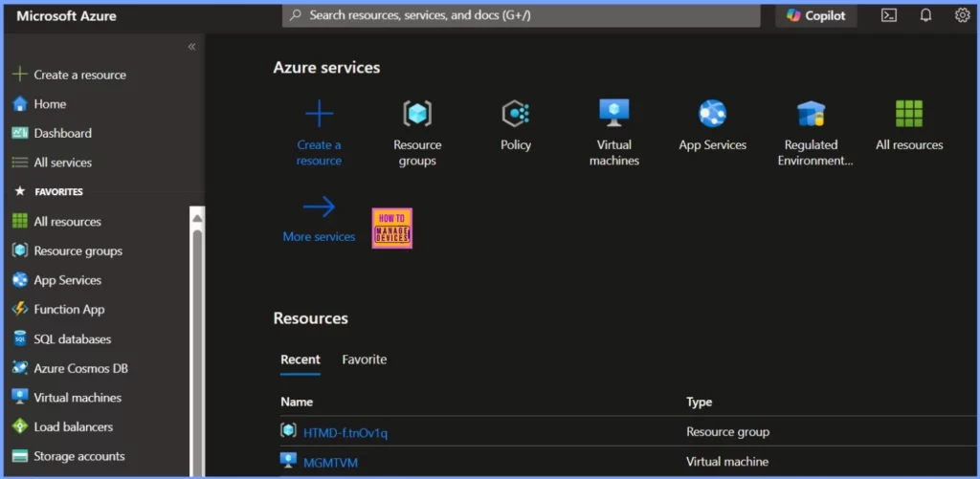Open the Dashboard chart icon in sidebar
The image size is (980, 479).
pos(20,133)
